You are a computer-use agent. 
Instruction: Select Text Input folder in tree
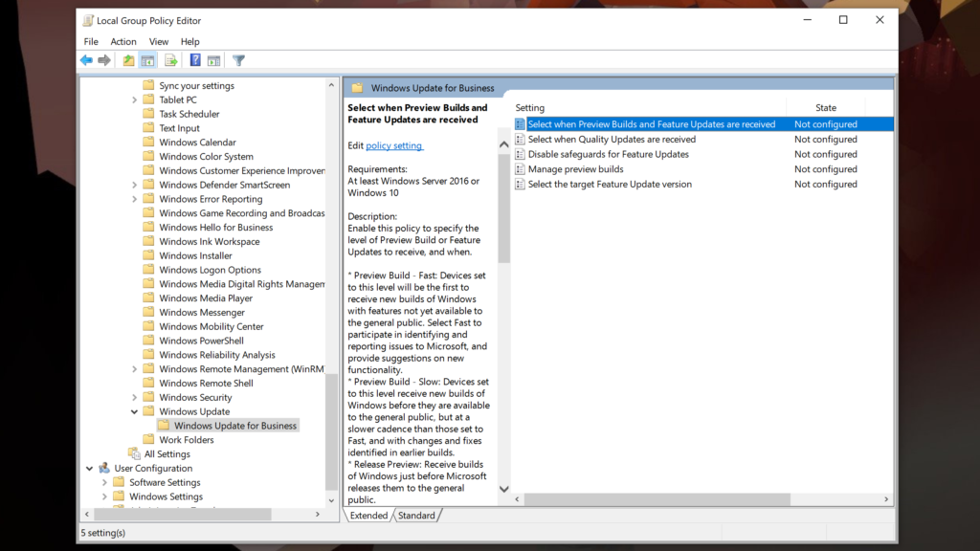click(x=179, y=128)
